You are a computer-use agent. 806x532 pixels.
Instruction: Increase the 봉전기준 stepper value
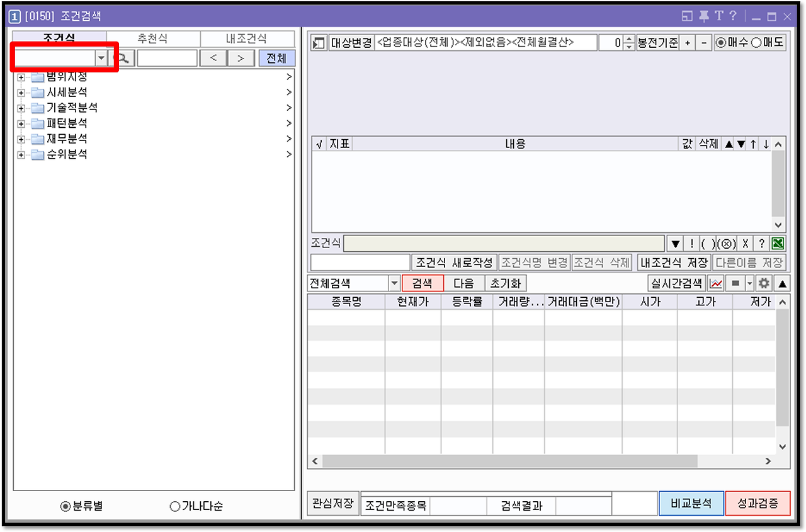628,39
